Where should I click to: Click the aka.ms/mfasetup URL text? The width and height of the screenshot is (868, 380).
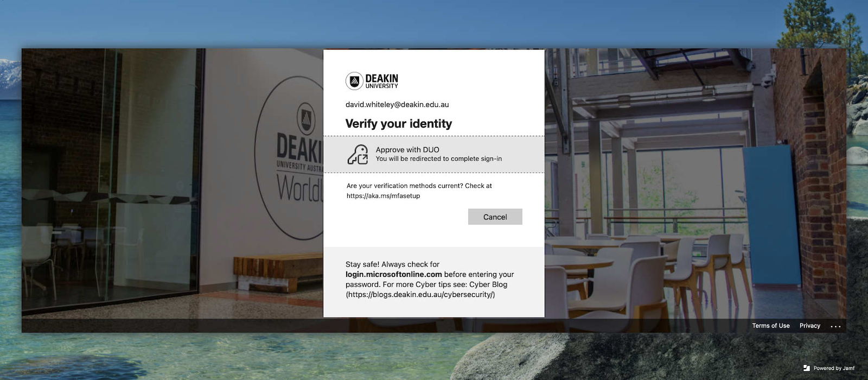pyautogui.click(x=383, y=196)
